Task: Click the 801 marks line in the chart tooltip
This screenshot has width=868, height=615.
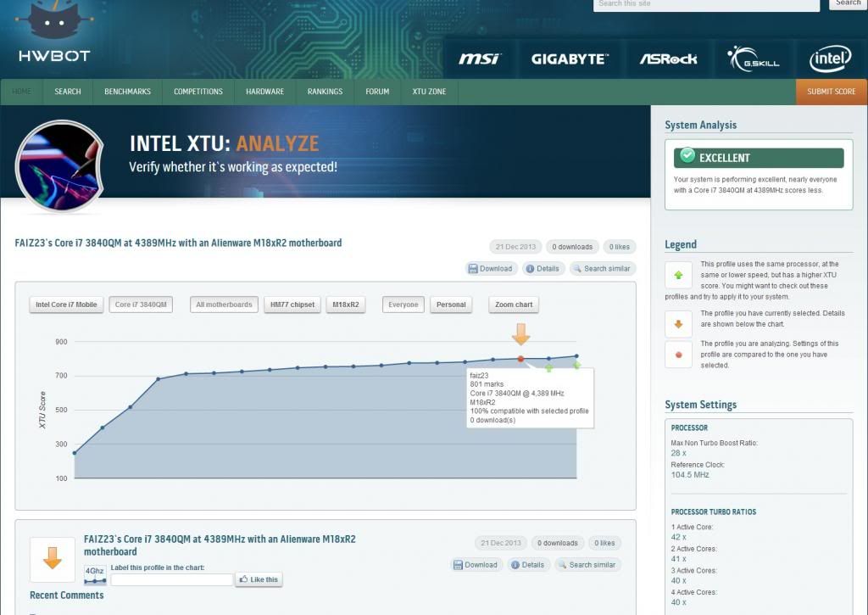Action: click(487, 384)
